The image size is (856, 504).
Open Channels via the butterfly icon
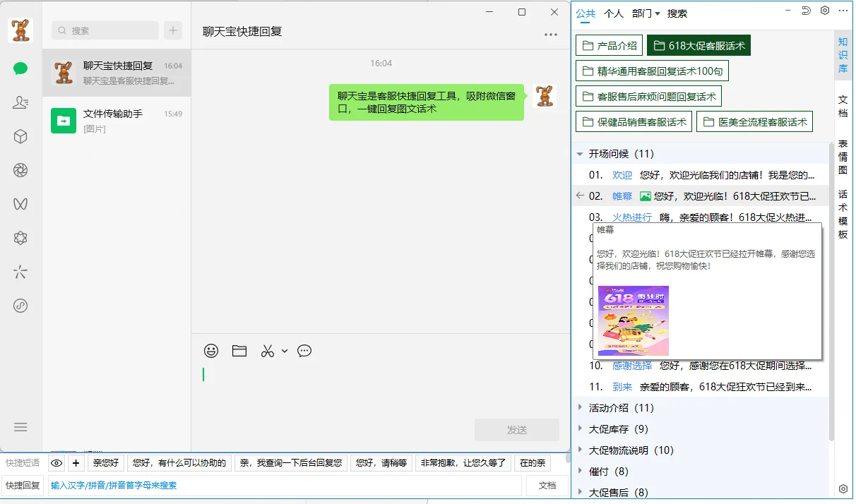coord(20,204)
